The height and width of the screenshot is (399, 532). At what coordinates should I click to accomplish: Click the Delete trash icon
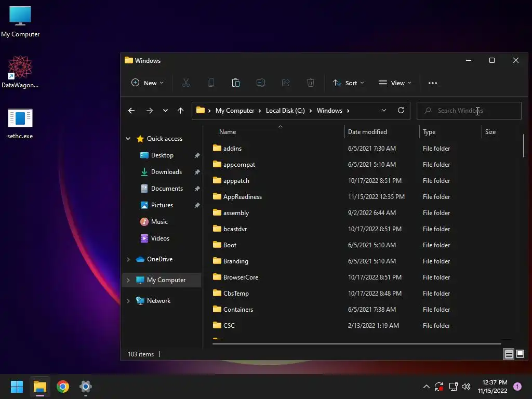[x=311, y=83]
